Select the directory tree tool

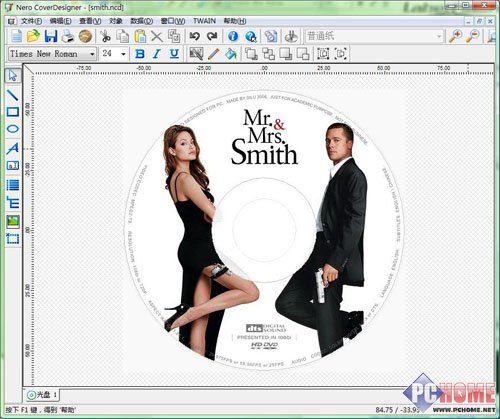click(x=13, y=202)
